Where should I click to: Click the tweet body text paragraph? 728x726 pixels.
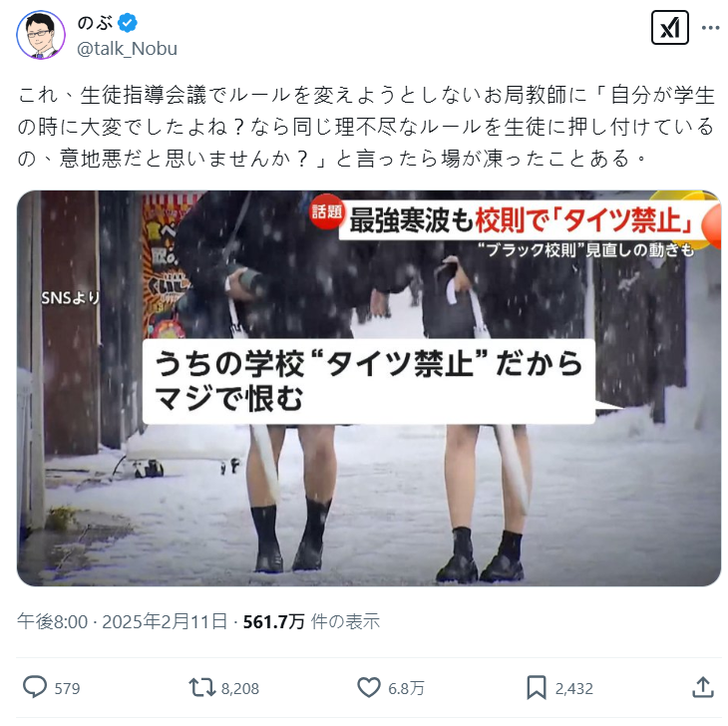[x=366, y=127]
